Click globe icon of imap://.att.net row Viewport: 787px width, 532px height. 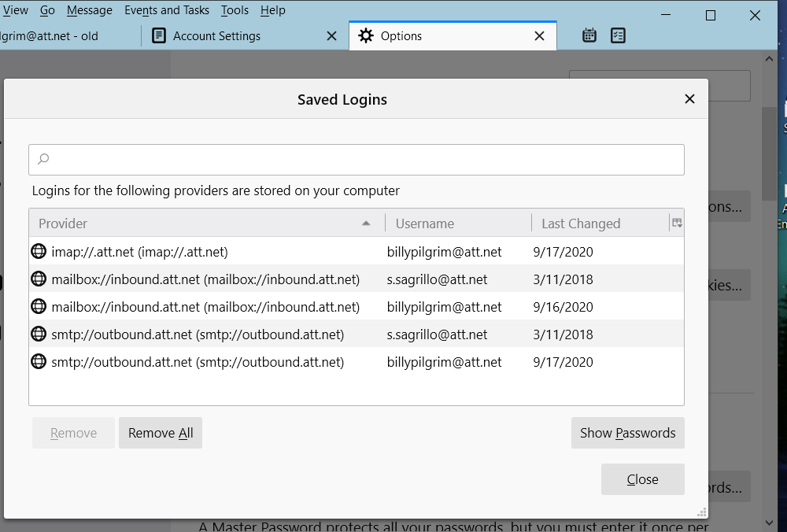point(39,252)
